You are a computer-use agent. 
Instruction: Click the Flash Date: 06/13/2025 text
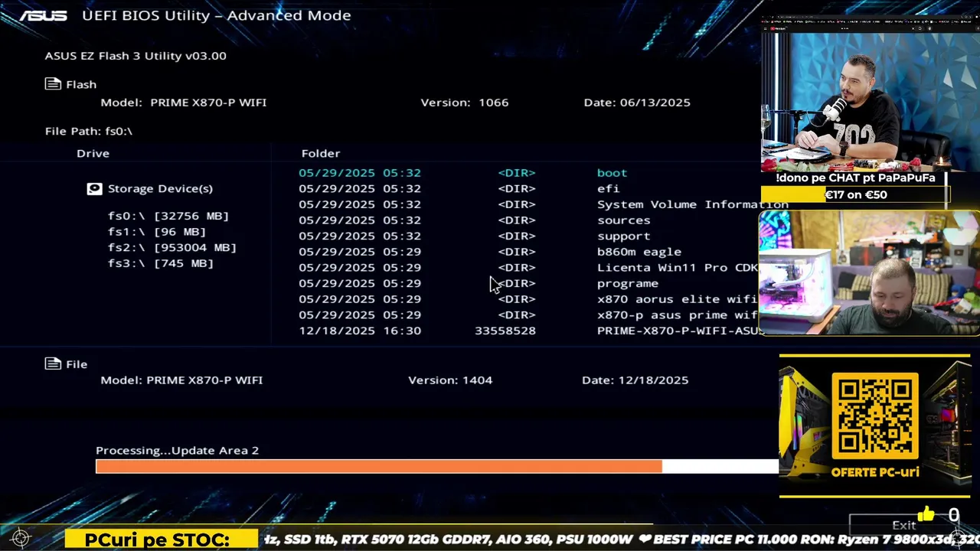pos(637,102)
